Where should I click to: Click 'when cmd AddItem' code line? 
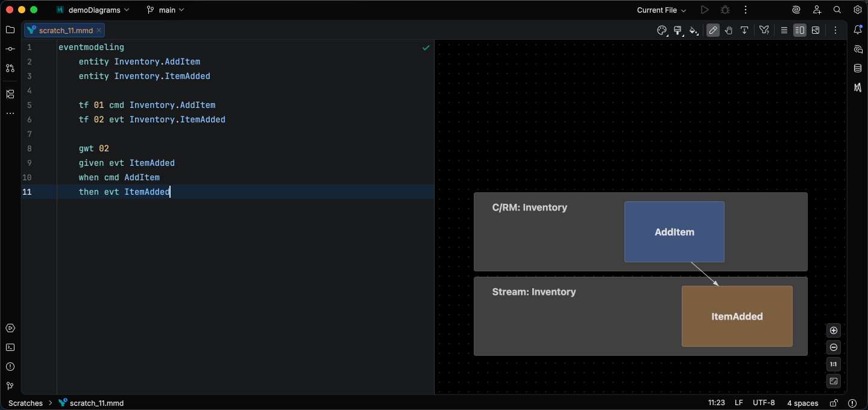pyautogui.click(x=119, y=177)
